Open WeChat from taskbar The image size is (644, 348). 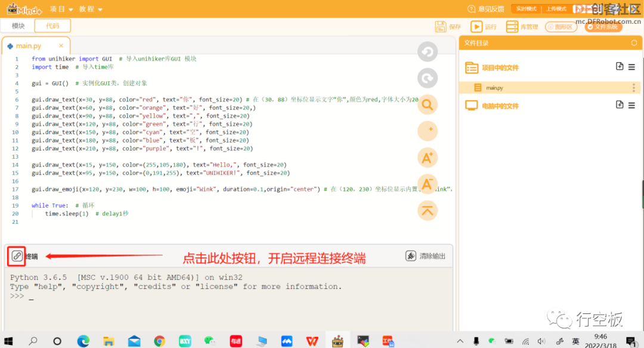(x=210, y=341)
